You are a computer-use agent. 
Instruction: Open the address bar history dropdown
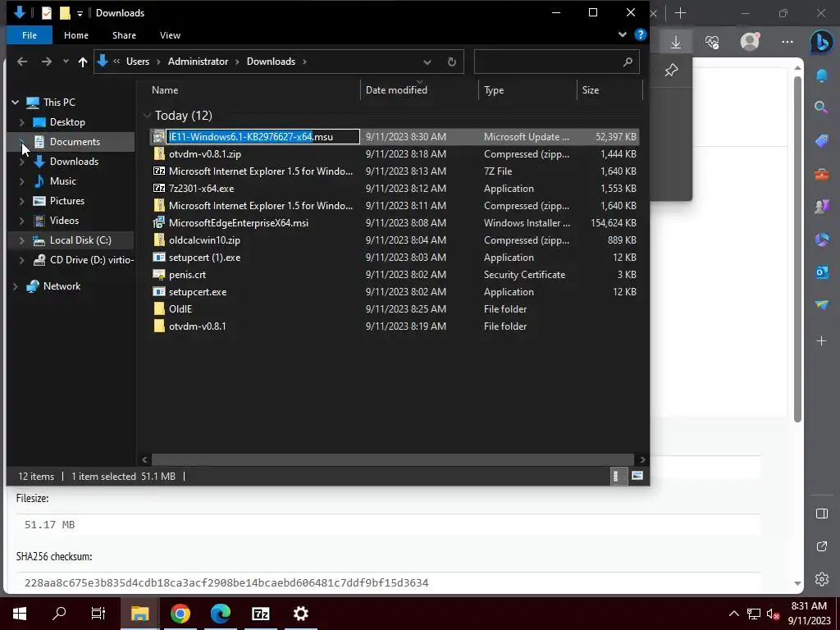point(427,62)
